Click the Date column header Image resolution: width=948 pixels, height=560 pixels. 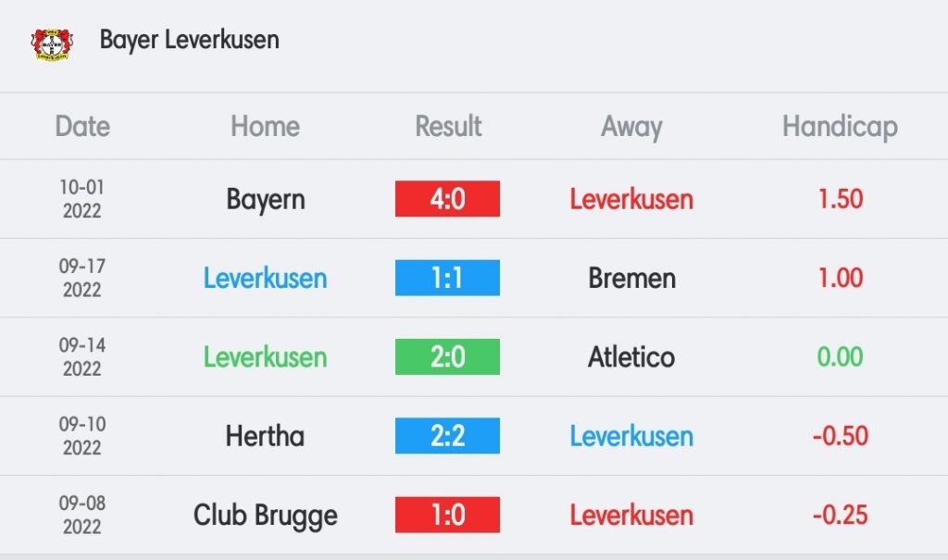click(82, 126)
